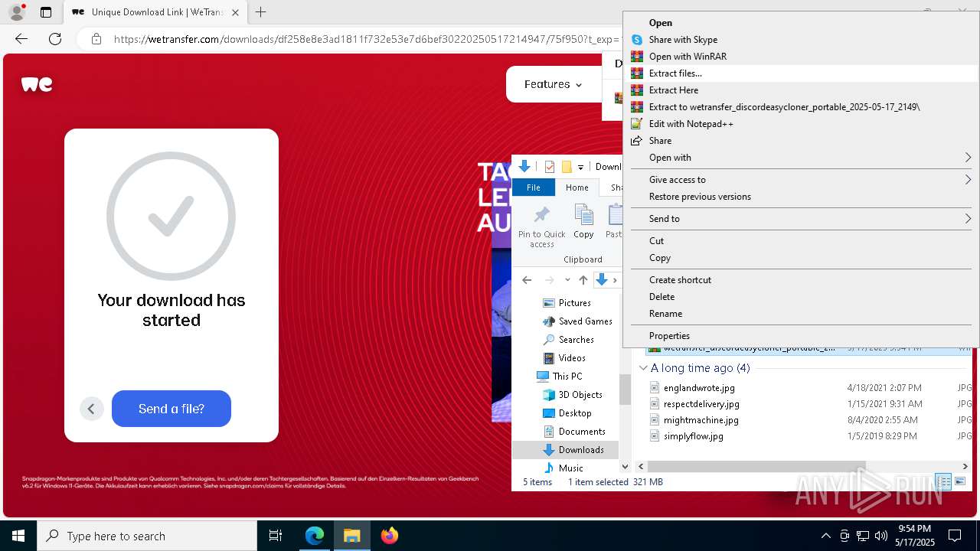Image resolution: width=980 pixels, height=551 pixels.
Task: Open the tab actions menu icon
Action: point(46,12)
